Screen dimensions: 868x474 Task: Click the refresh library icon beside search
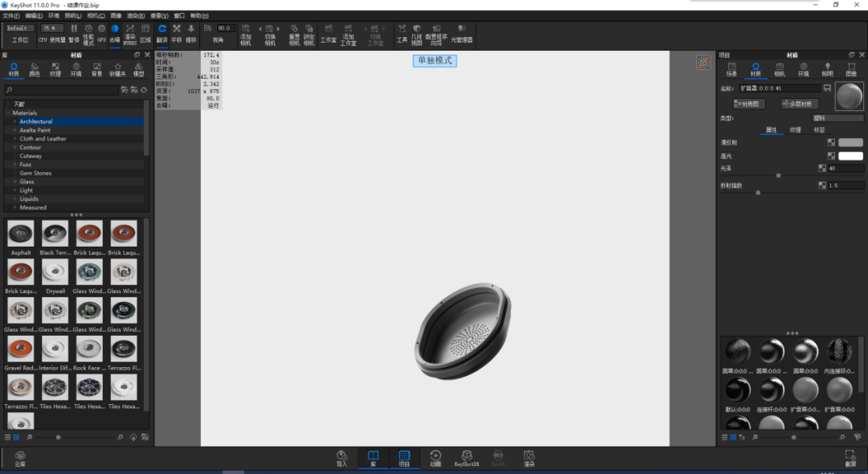coord(144,90)
